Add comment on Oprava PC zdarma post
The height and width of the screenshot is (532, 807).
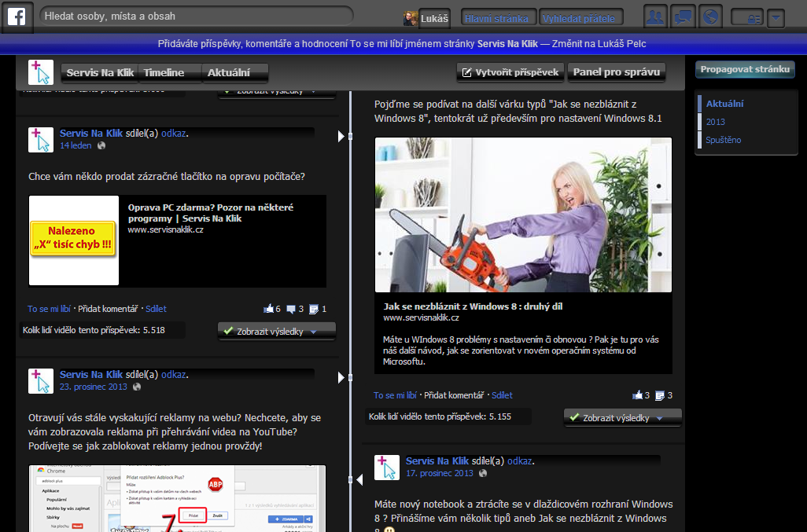coord(108,309)
